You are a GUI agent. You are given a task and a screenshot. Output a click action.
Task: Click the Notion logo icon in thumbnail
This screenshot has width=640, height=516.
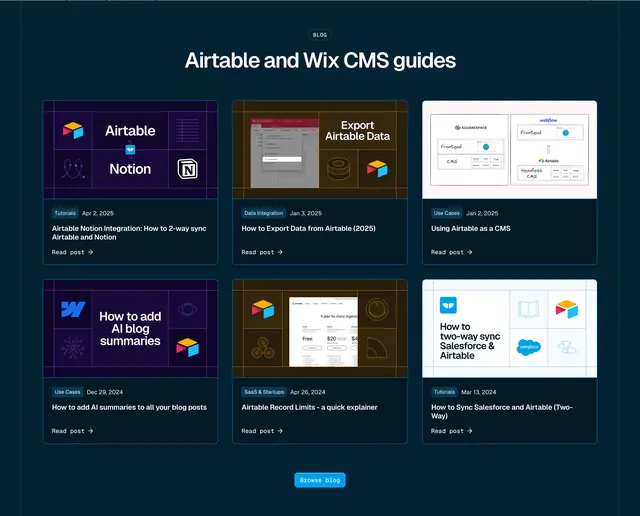click(187, 169)
